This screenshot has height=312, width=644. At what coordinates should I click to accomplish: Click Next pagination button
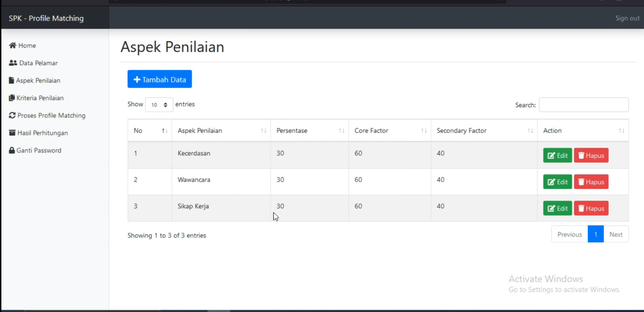click(616, 234)
